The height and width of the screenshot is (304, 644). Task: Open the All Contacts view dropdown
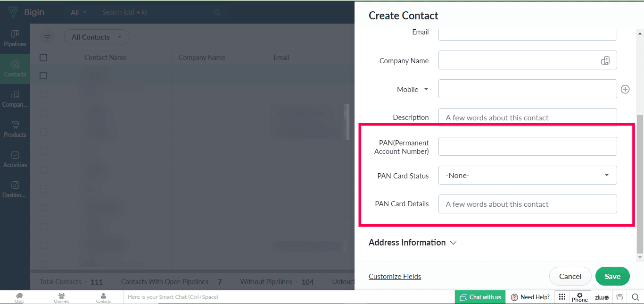[x=97, y=37]
